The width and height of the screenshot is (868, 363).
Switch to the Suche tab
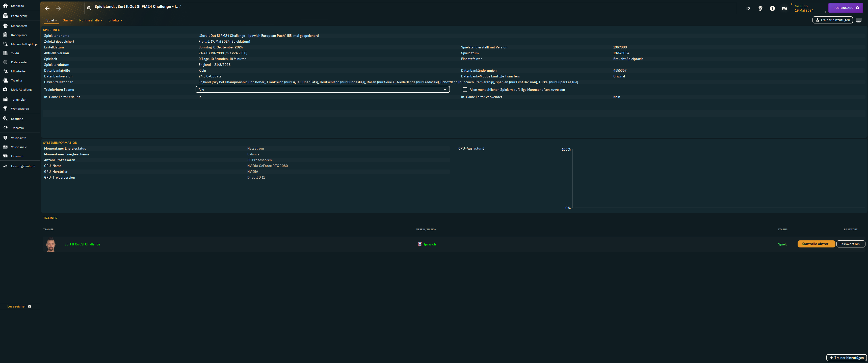click(67, 20)
